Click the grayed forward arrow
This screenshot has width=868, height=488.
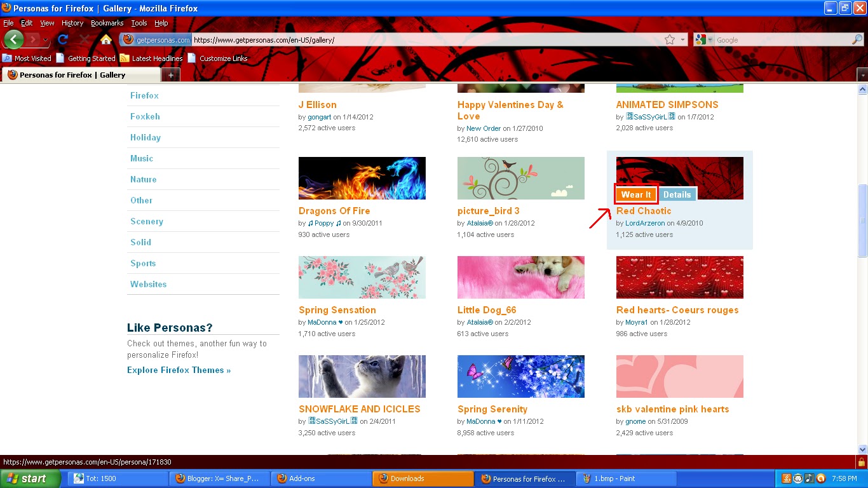(34, 39)
